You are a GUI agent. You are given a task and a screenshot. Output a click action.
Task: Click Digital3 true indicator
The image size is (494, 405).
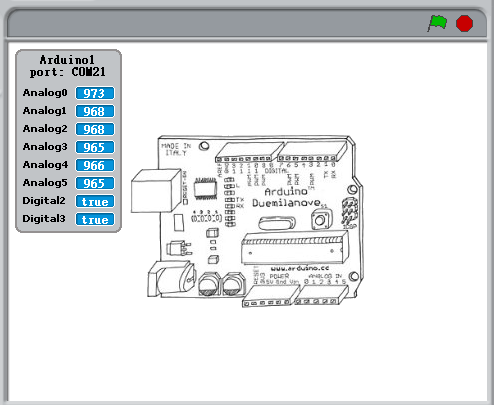[x=95, y=219]
